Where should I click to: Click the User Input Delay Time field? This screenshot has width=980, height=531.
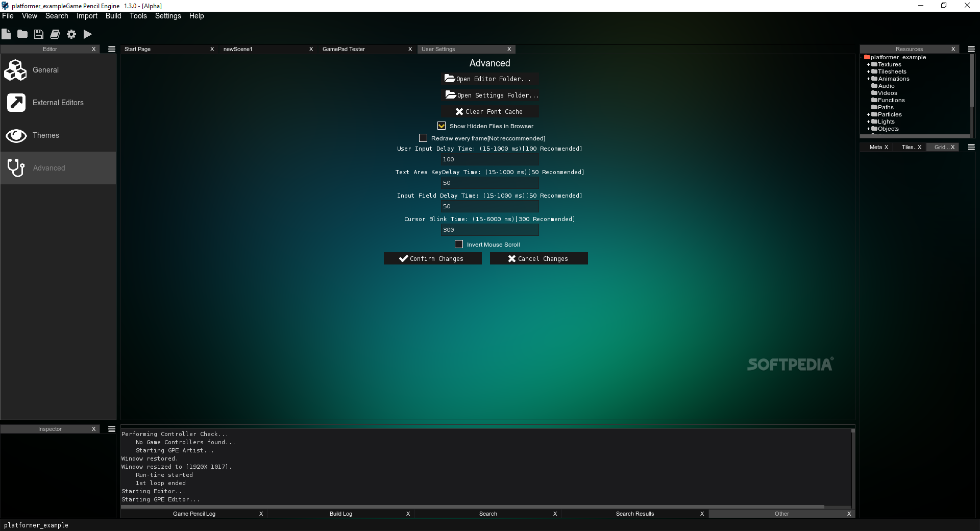pos(489,159)
